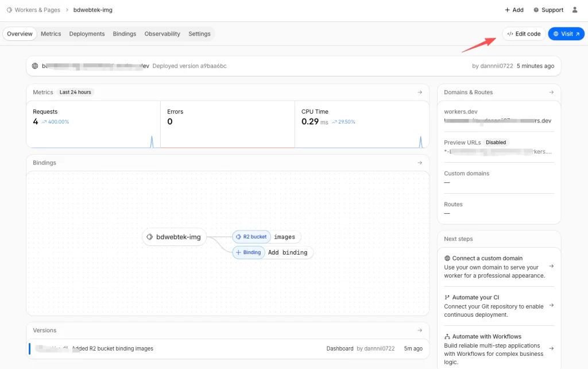Click the CPU Time metric card
The width and height of the screenshot is (588, 369).
tap(362, 124)
